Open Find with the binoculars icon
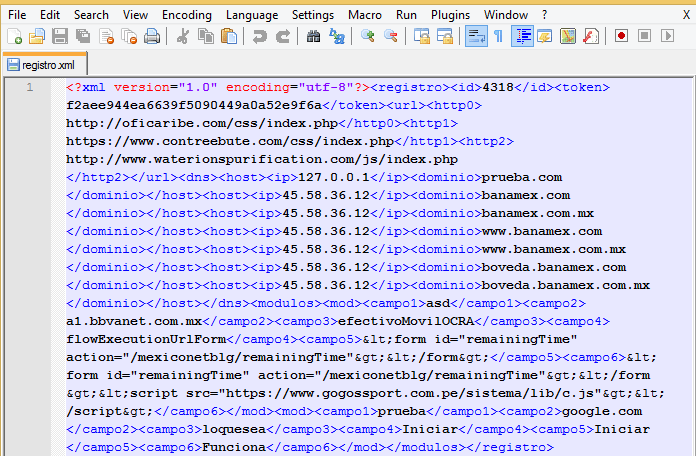The width and height of the screenshot is (696, 456). pos(313,36)
